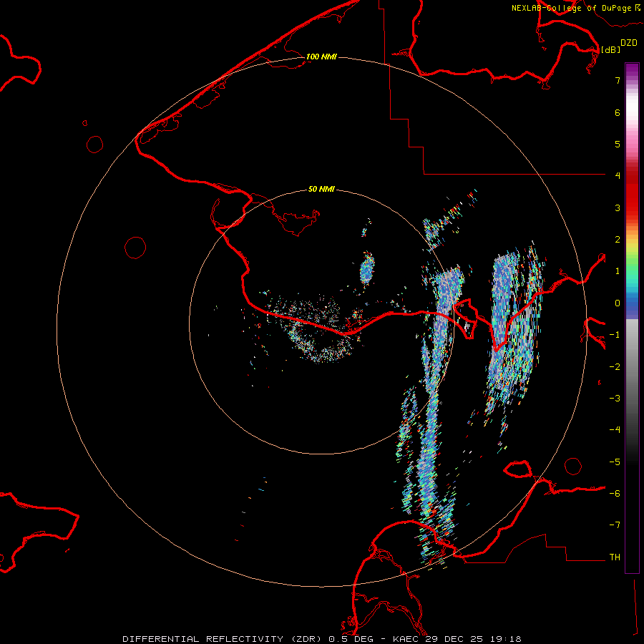
Task: Click the "DZD" product label above the scale
Action: pyautogui.click(x=629, y=43)
